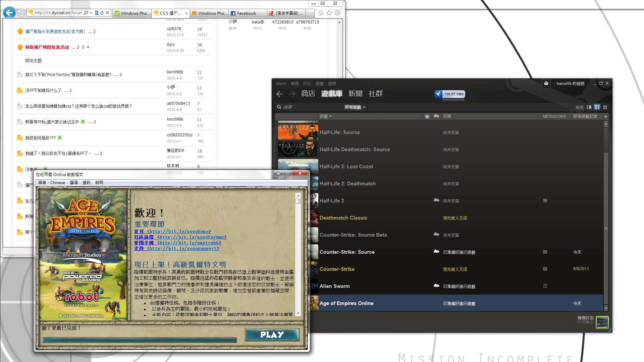Image resolution: width=644 pixels, height=362 pixels.
Task: Go back in the Internet Explorer window
Action: [x=9, y=13]
